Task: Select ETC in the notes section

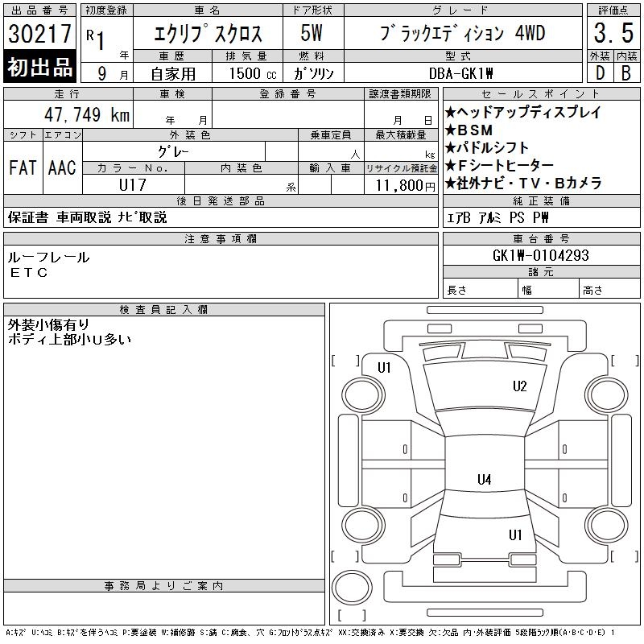Action: point(29,273)
